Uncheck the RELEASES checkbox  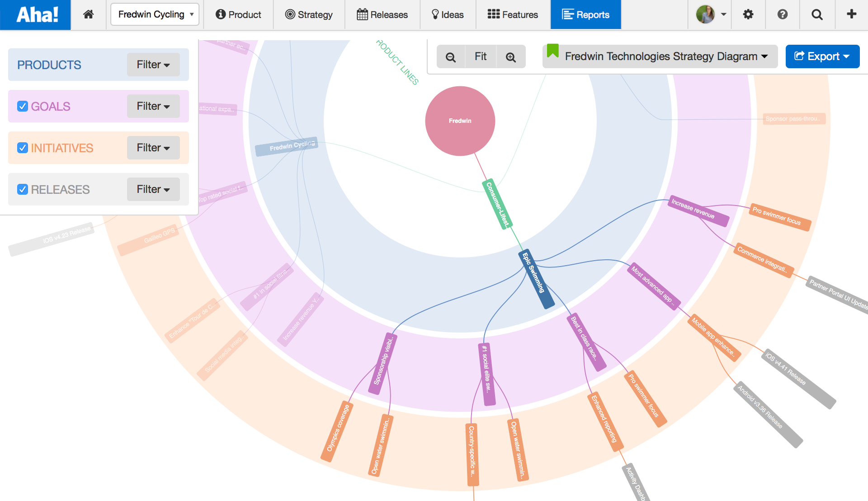(22, 189)
